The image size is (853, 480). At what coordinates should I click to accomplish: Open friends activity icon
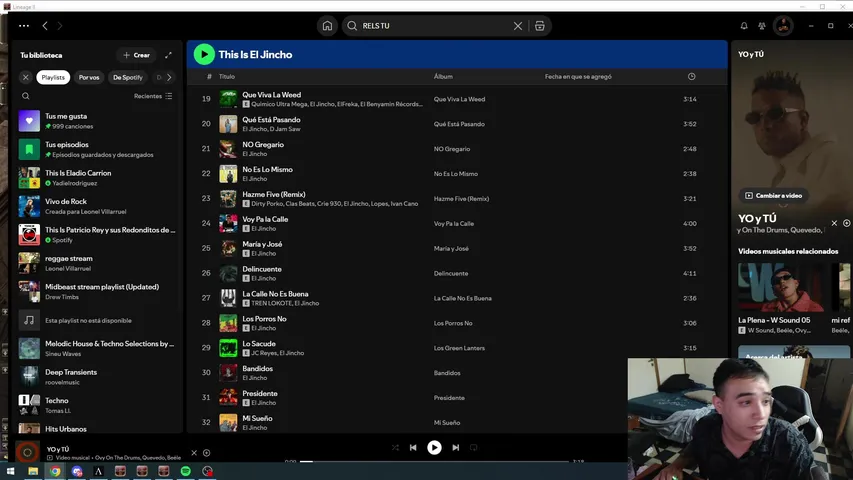[x=762, y=26]
